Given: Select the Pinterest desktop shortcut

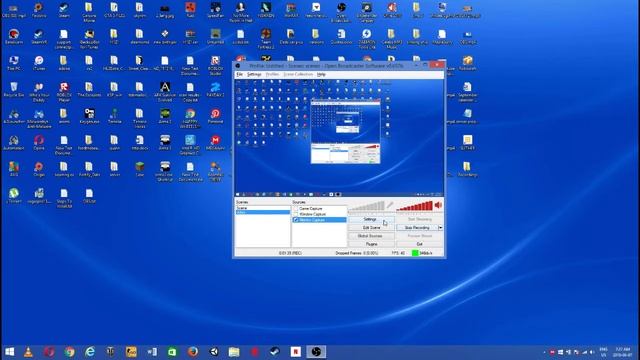Looking at the screenshot, I should tap(216, 116).
